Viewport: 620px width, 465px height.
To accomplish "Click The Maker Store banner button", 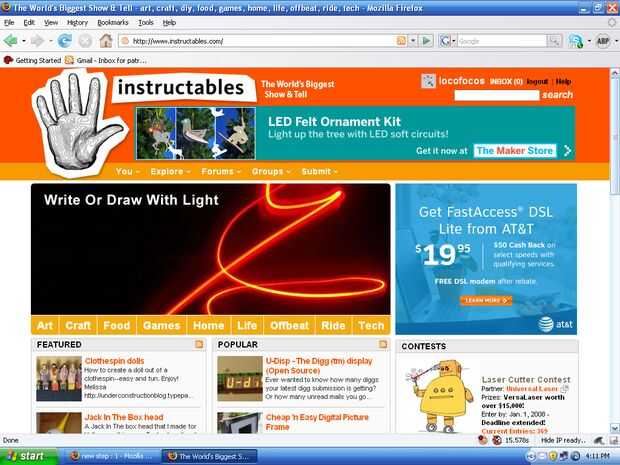I will click(x=515, y=151).
